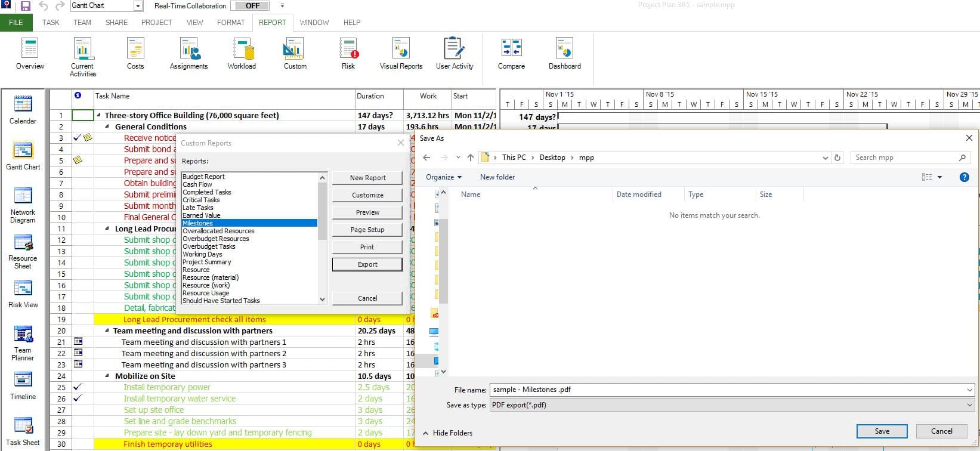Click Page Setup in Custom Reports
The image size is (980, 451).
[x=367, y=230]
